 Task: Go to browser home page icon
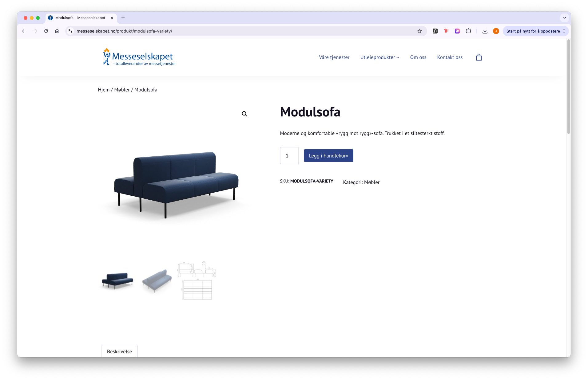click(x=57, y=31)
